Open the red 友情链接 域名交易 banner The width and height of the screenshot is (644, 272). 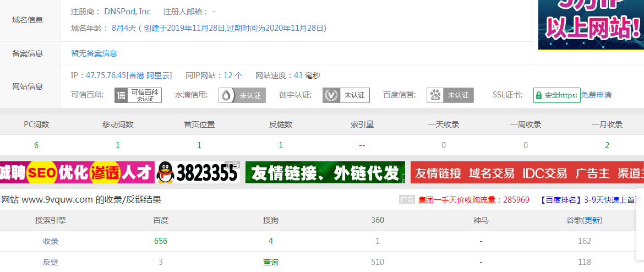pyautogui.click(x=527, y=172)
